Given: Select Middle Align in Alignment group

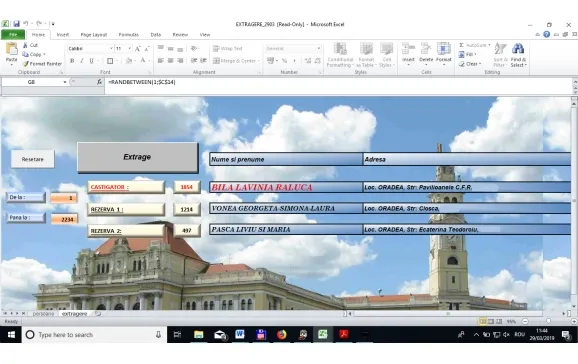Looking at the screenshot, I should tap(170, 48).
